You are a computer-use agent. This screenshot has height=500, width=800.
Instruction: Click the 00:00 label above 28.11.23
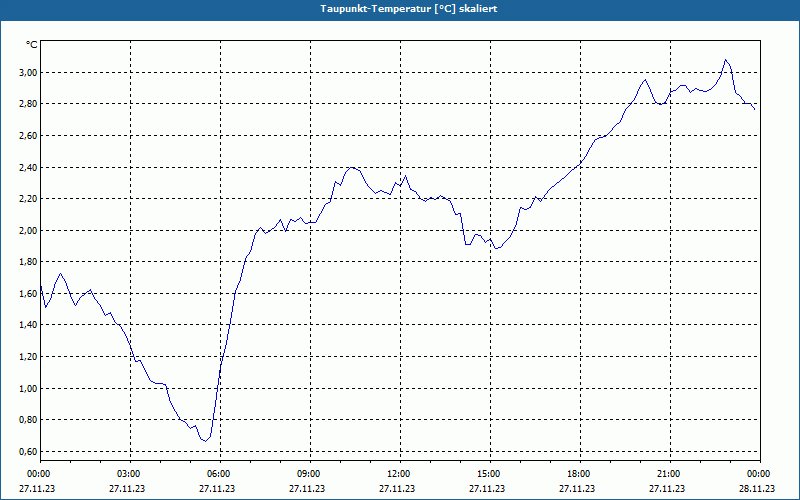pos(759,474)
